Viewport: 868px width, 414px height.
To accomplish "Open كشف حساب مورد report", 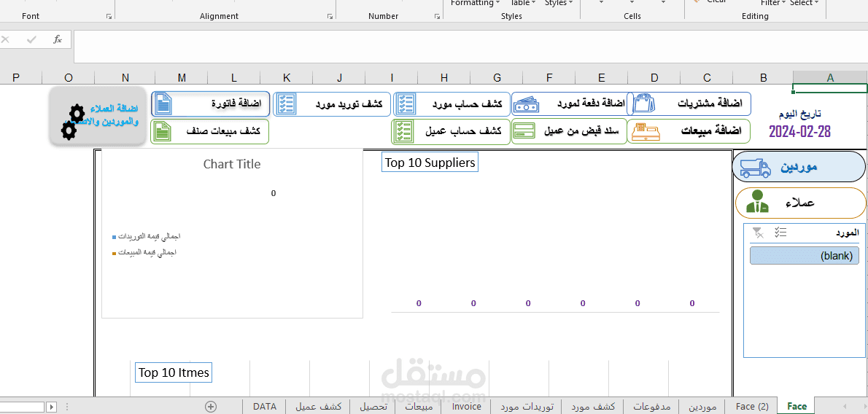I will pyautogui.click(x=452, y=104).
